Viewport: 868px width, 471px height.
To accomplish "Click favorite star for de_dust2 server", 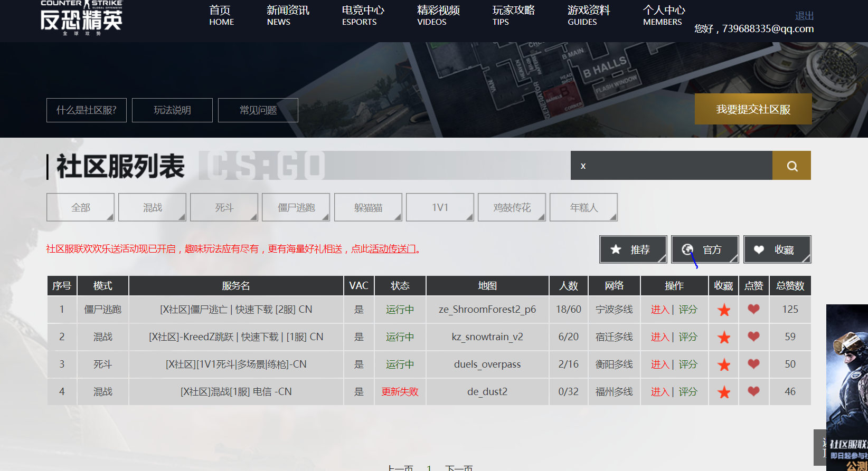I will point(724,392).
